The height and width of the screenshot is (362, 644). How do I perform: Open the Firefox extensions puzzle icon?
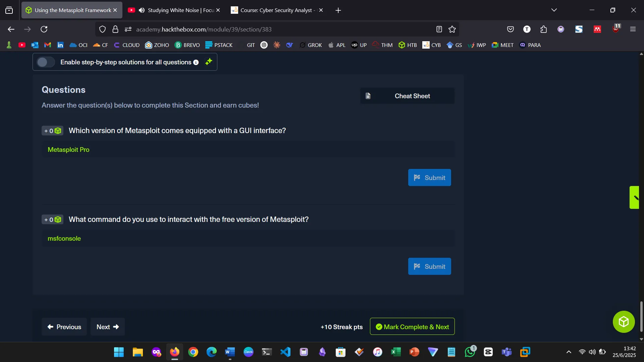tap(543, 29)
